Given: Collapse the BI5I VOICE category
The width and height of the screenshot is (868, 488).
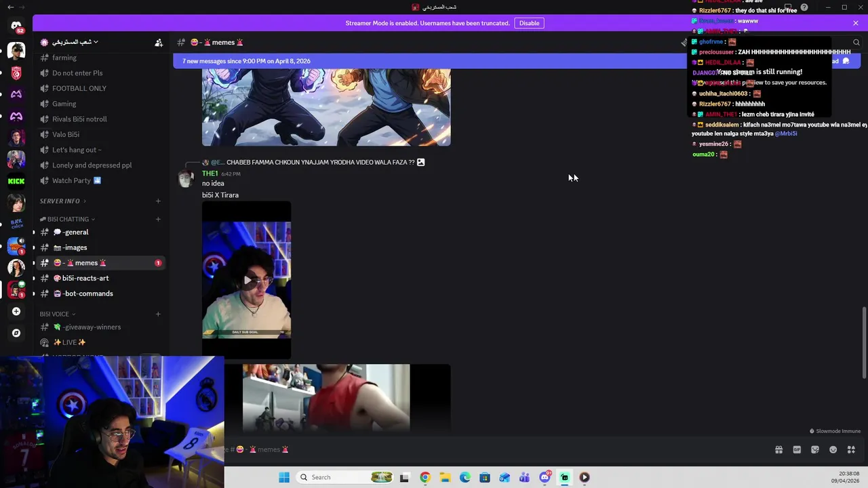Looking at the screenshot, I should [x=57, y=314].
